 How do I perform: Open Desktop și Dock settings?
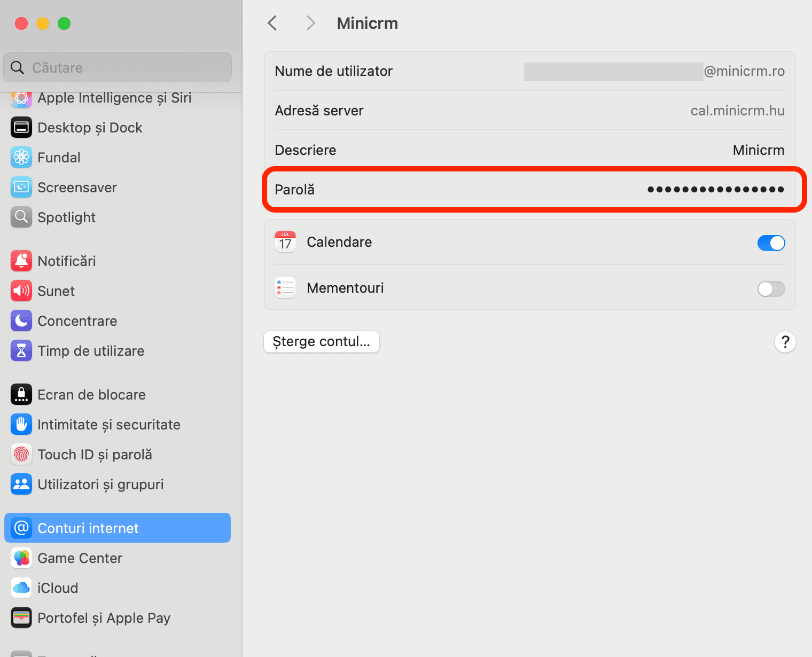pos(118,128)
